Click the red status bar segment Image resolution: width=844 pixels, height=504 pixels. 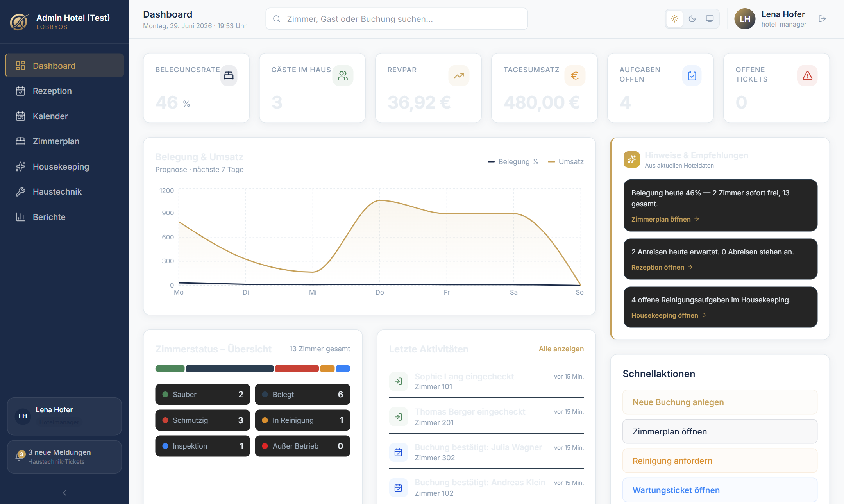pos(297,368)
